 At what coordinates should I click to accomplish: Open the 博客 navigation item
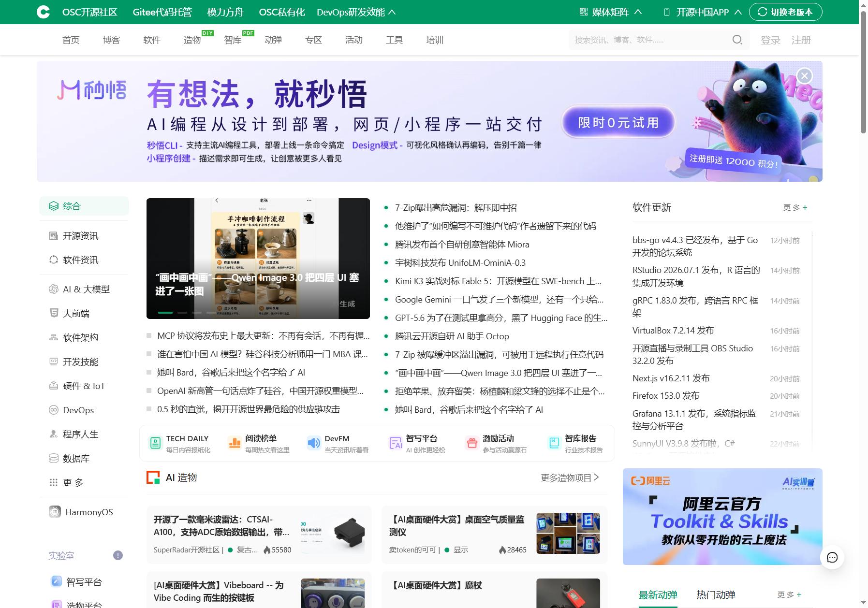[111, 40]
